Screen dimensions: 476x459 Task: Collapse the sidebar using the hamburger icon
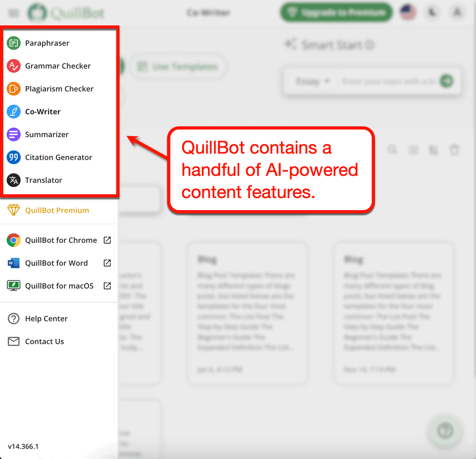pos(13,13)
